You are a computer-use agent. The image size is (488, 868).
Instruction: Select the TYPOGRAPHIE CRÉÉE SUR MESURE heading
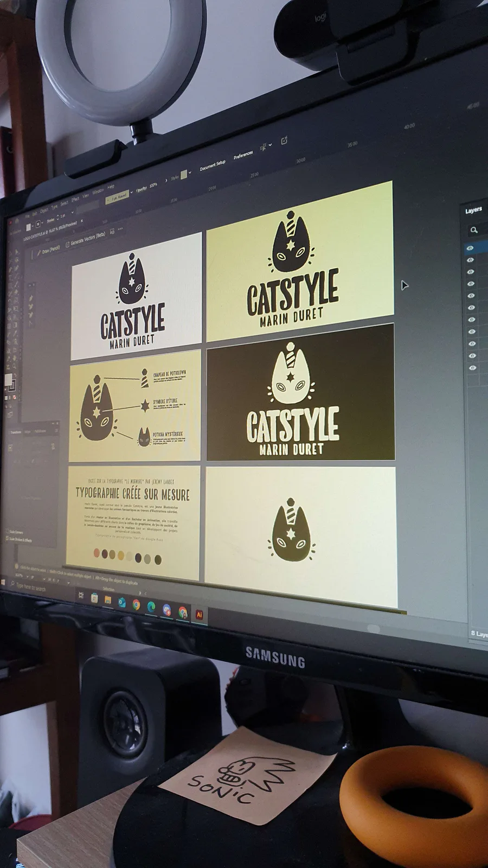tap(133, 493)
